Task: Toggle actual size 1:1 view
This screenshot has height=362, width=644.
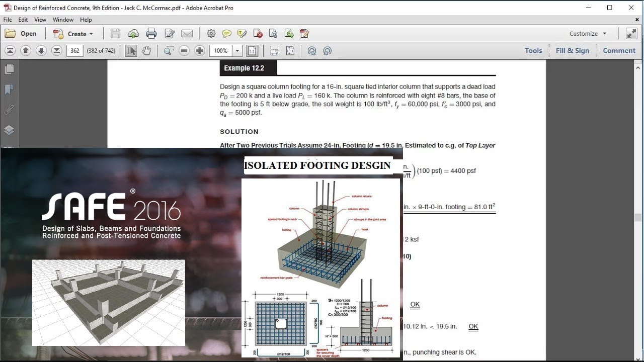Action: click(x=252, y=51)
